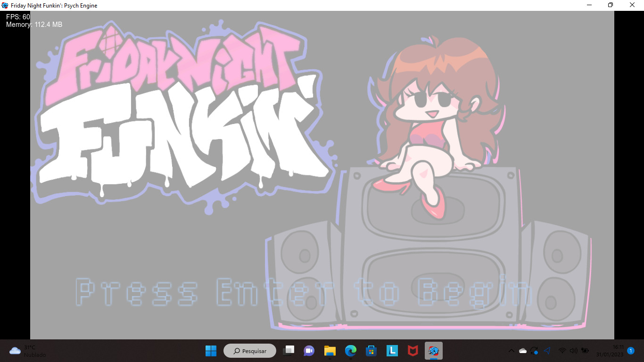Close the Friday Night Funkin' window
This screenshot has height=362, width=644.
coord(632,5)
